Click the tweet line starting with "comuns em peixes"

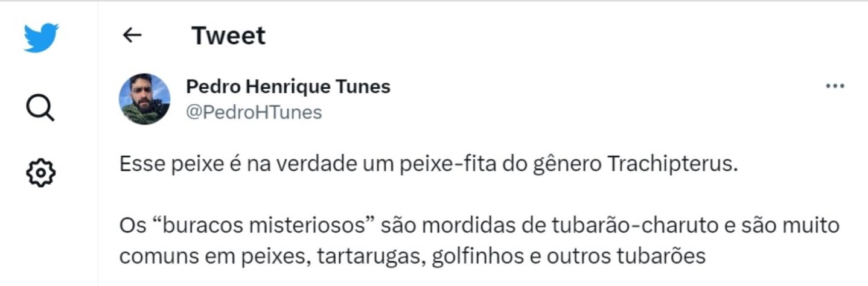pyautogui.click(x=412, y=256)
